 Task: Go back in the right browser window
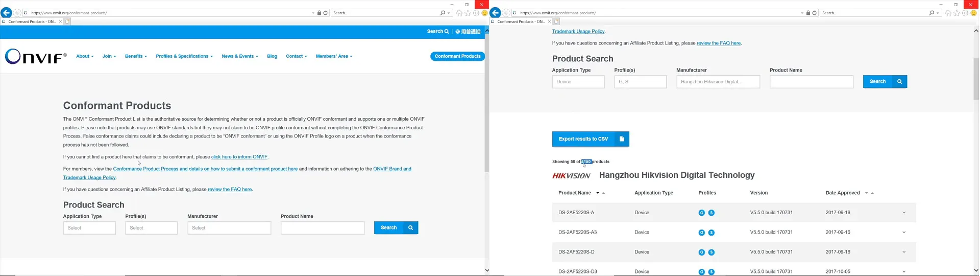click(495, 13)
